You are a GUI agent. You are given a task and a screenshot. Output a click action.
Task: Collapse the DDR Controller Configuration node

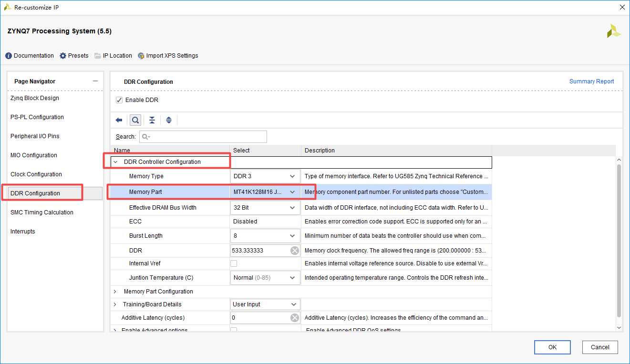coord(115,162)
